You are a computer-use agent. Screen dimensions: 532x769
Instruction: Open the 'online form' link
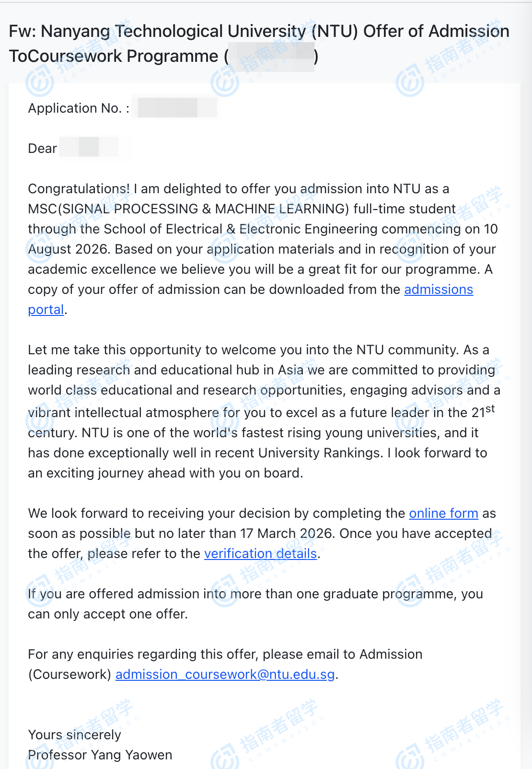(x=443, y=513)
